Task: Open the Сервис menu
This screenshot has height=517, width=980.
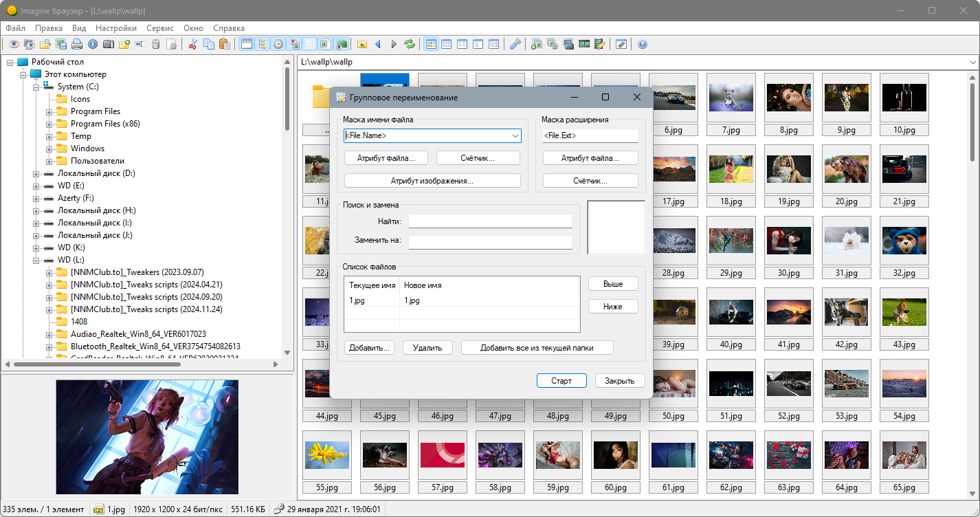Action: point(160,28)
